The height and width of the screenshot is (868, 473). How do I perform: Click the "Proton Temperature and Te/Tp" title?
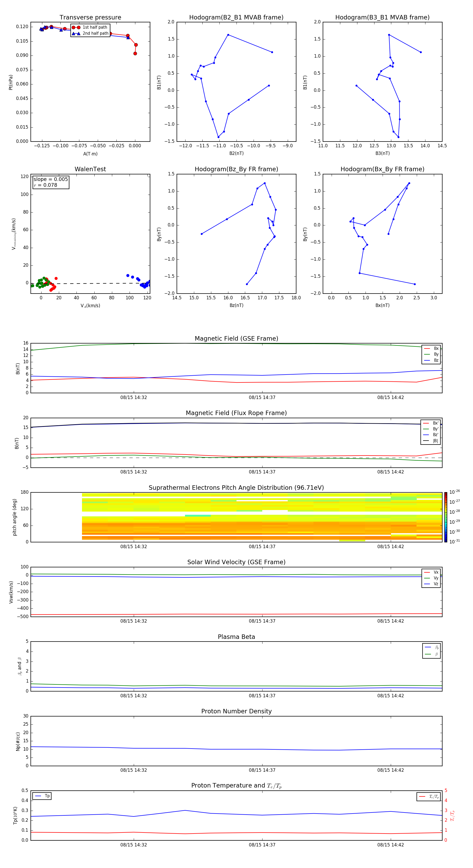pos(236,786)
